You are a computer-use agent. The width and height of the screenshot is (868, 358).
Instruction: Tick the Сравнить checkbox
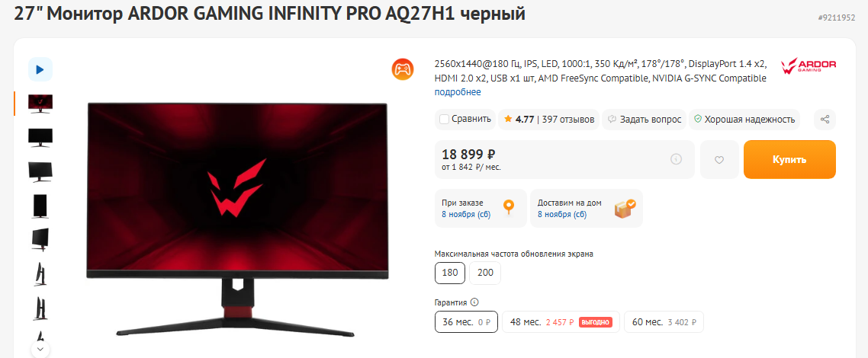coord(444,120)
